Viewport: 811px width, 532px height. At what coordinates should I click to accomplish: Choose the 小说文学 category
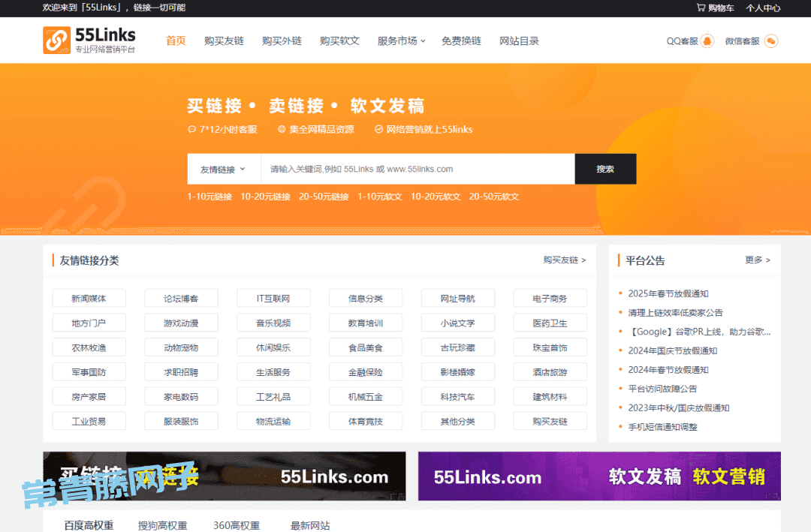[x=458, y=323]
